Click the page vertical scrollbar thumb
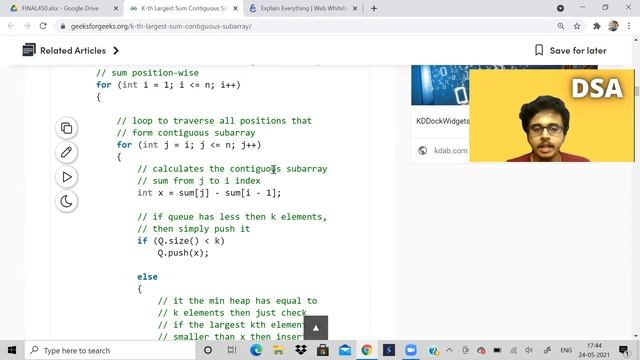Viewport: 640px width, 360px height. click(x=636, y=91)
